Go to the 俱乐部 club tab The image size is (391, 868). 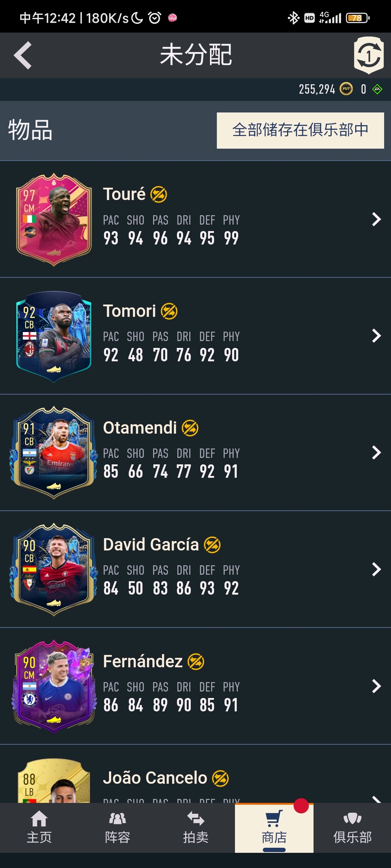tap(352, 828)
